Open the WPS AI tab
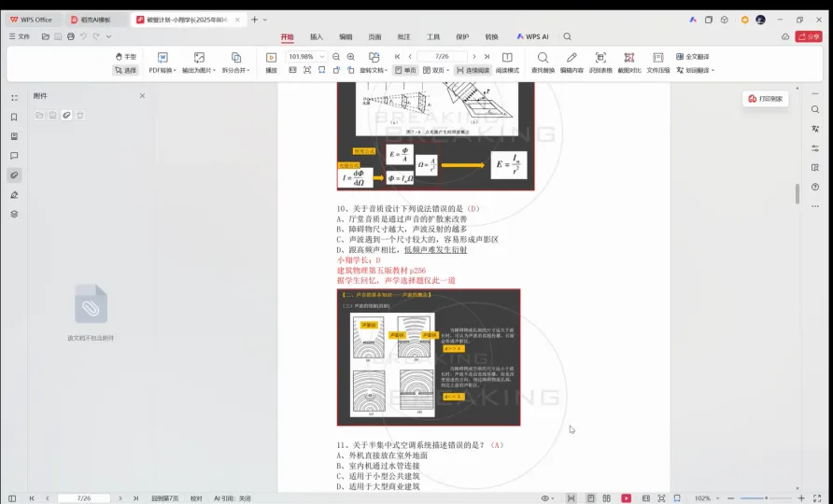 532,36
